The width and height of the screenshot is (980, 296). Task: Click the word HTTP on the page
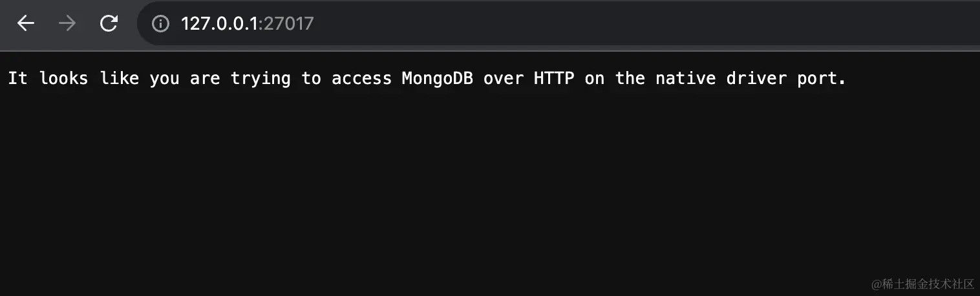click(554, 79)
